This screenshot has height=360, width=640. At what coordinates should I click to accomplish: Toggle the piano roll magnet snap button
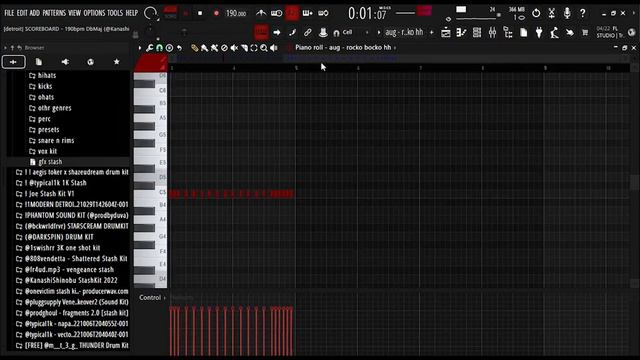coord(159,48)
